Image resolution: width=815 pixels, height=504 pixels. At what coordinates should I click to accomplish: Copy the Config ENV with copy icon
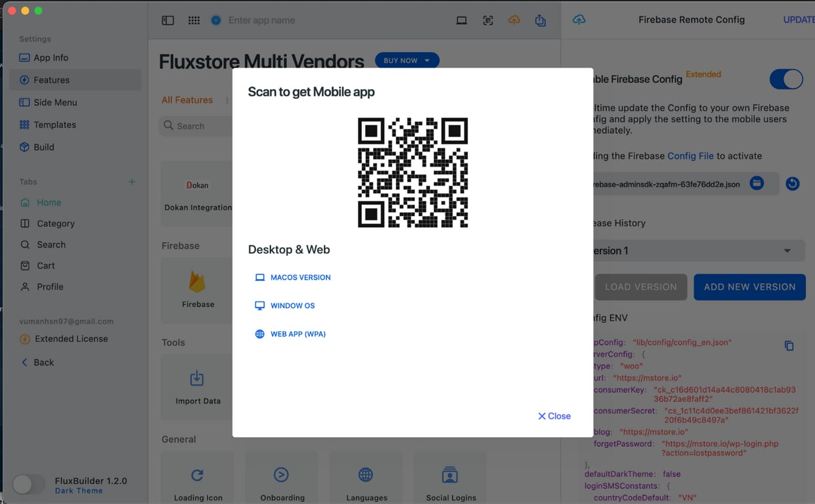tap(789, 346)
